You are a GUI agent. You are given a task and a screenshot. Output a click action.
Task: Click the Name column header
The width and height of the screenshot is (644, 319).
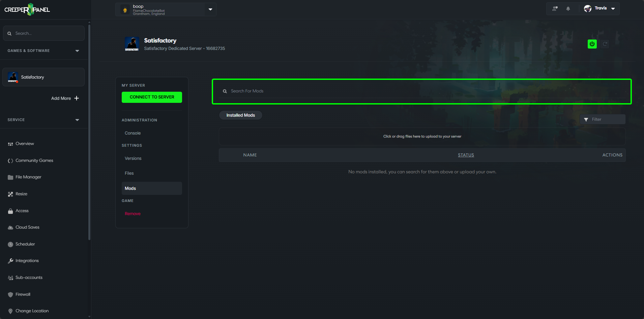(250, 155)
